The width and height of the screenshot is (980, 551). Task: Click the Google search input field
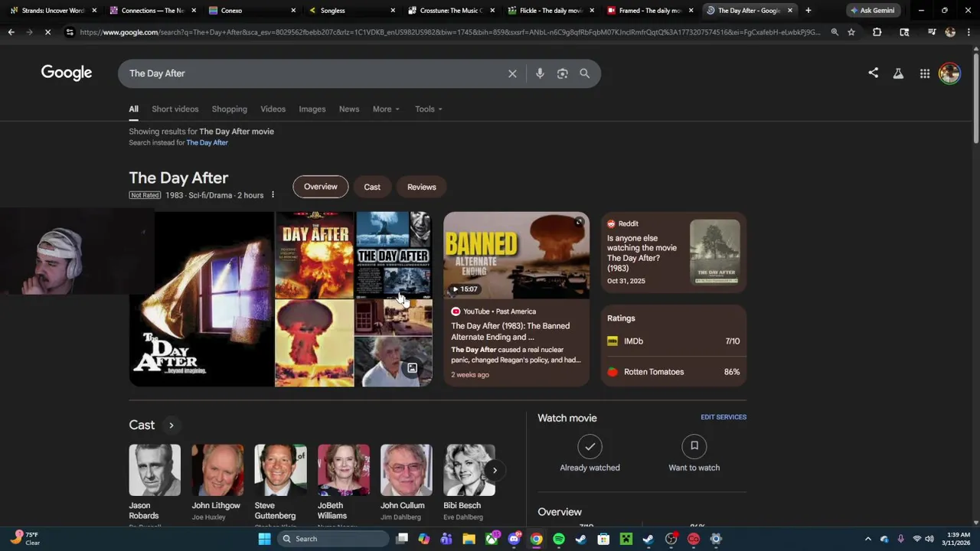(x=314, y=73)
